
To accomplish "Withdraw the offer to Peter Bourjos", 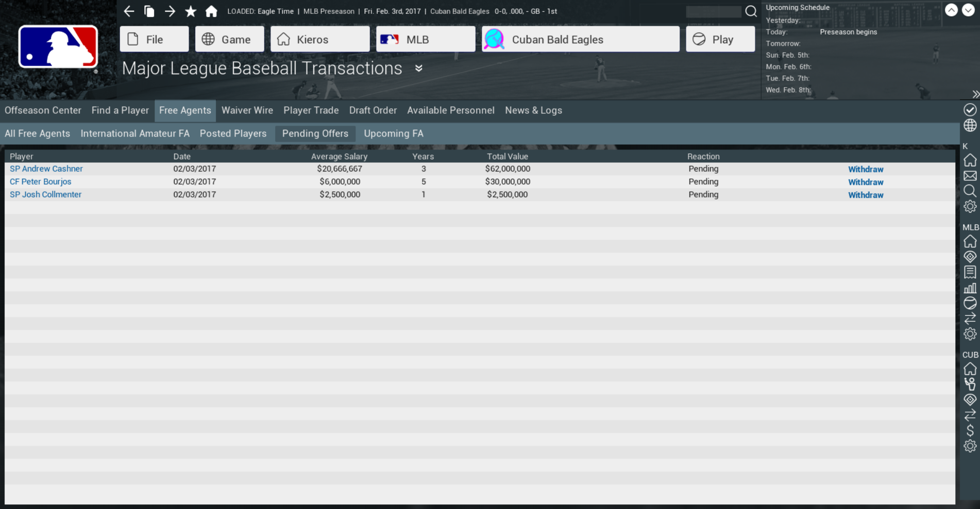I will pos(866,182).
